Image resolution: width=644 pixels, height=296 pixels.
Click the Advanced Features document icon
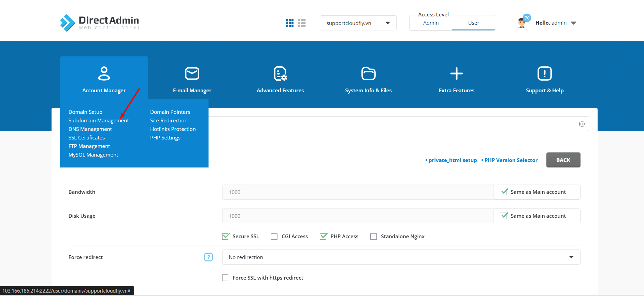pyautogui.click(x=280, y=73)
